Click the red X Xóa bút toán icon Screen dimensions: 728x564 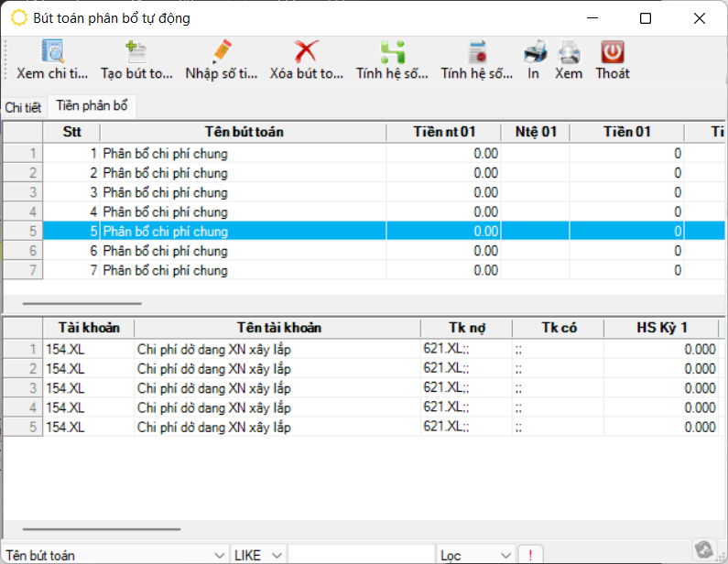[306, 51]
